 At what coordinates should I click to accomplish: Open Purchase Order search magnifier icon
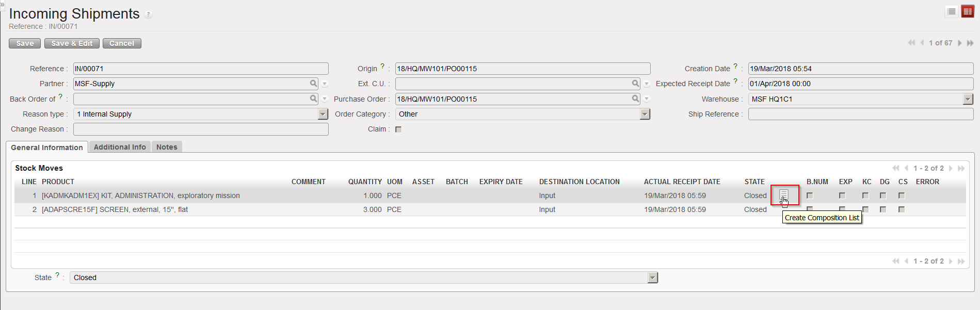click(635, 99)
